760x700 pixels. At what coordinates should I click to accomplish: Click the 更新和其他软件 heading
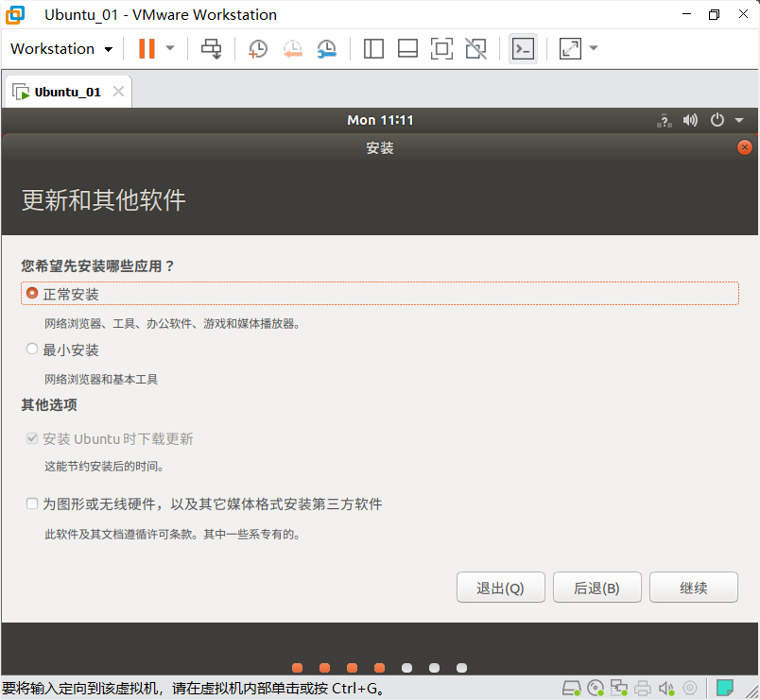(103, 200)
